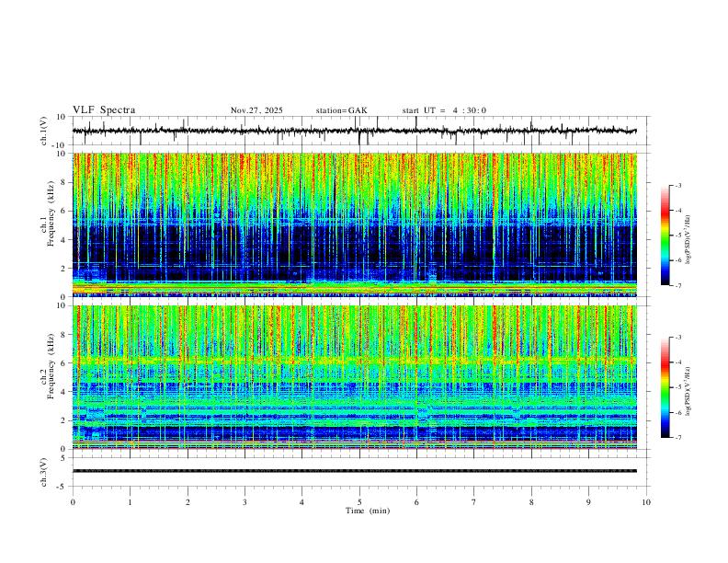Screen dimensions: 728x563
Task: Click the 'ch.1(V)' waveform axis label
Action: 44,131
